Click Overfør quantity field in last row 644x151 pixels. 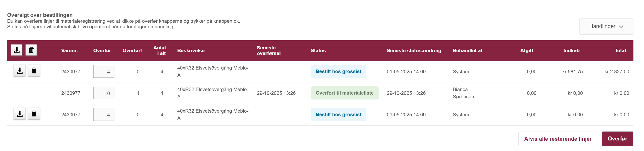pyautogui.click(x=104, y=114)
